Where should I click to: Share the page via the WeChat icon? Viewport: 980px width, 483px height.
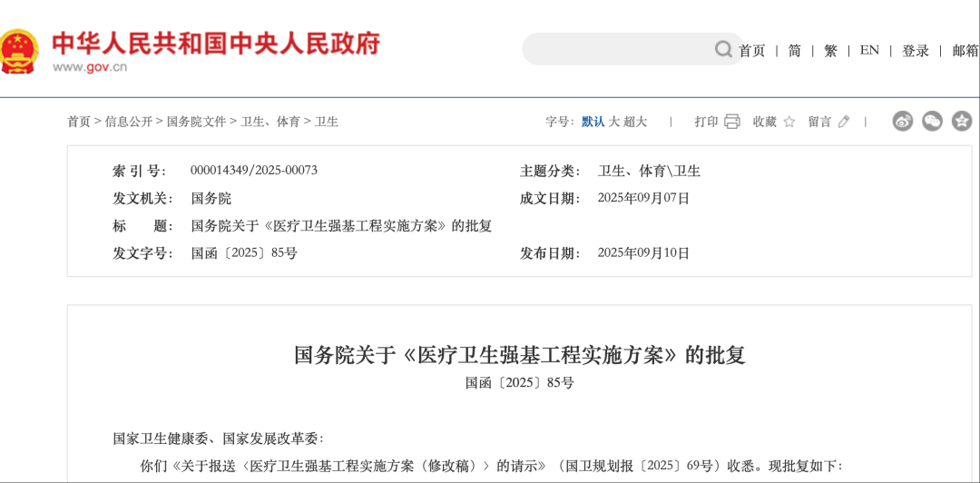(x=932, y=121)
